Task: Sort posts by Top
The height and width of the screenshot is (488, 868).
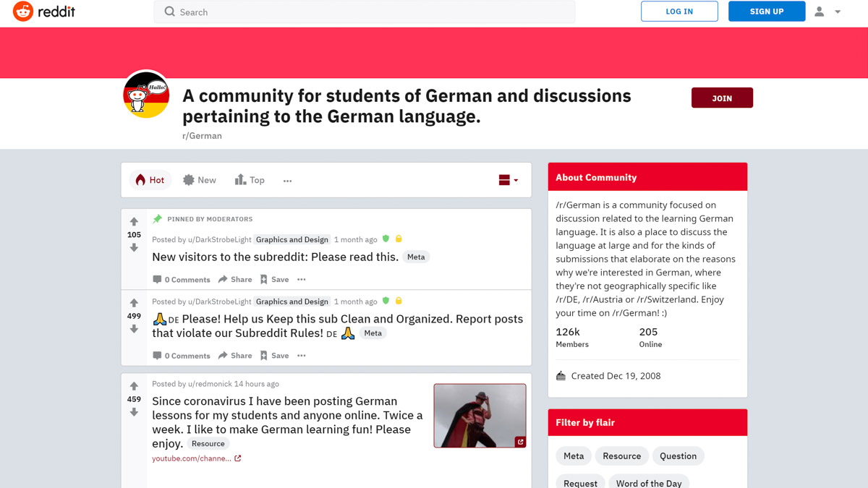Action: tap(250, 180)
